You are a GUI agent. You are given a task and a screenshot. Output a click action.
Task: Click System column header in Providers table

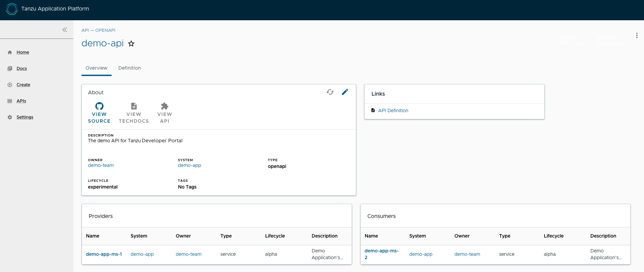(139, 236)
